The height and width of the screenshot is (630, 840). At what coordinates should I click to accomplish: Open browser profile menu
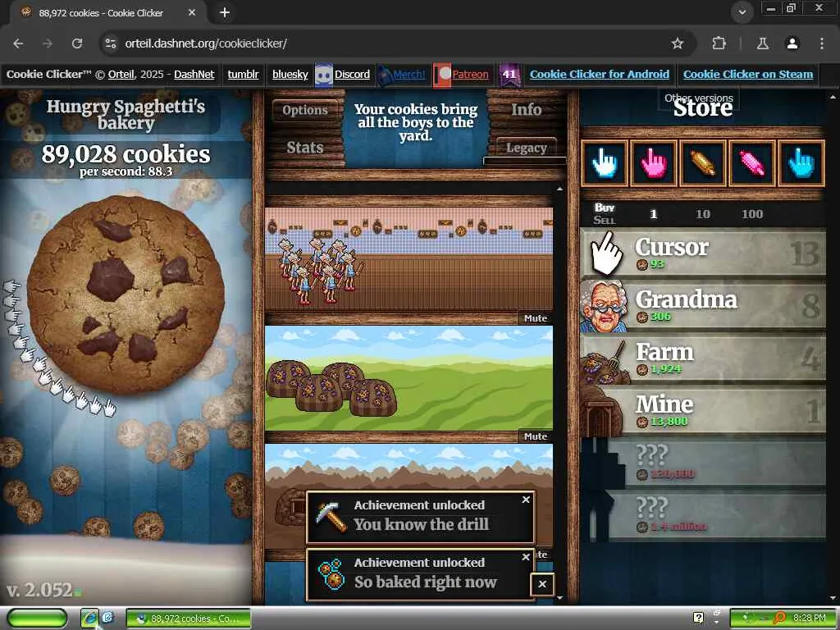point(792,43)
